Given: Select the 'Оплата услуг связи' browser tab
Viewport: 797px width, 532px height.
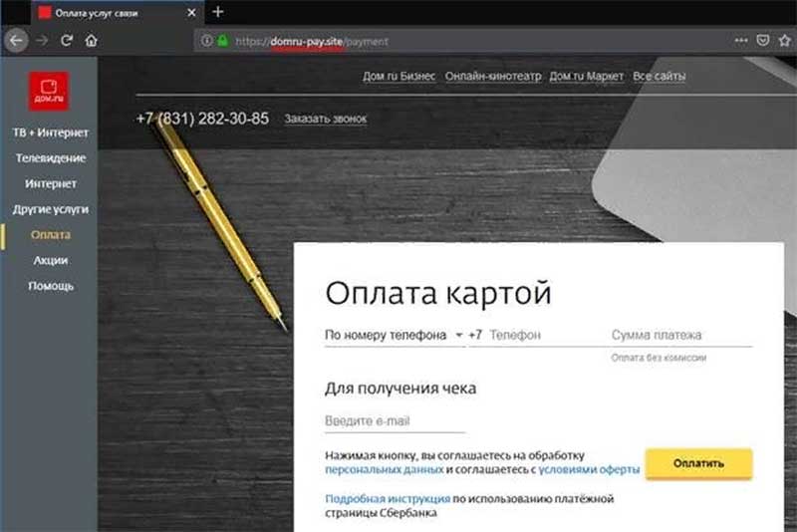Looking at the screenshot, I should 117,13.
